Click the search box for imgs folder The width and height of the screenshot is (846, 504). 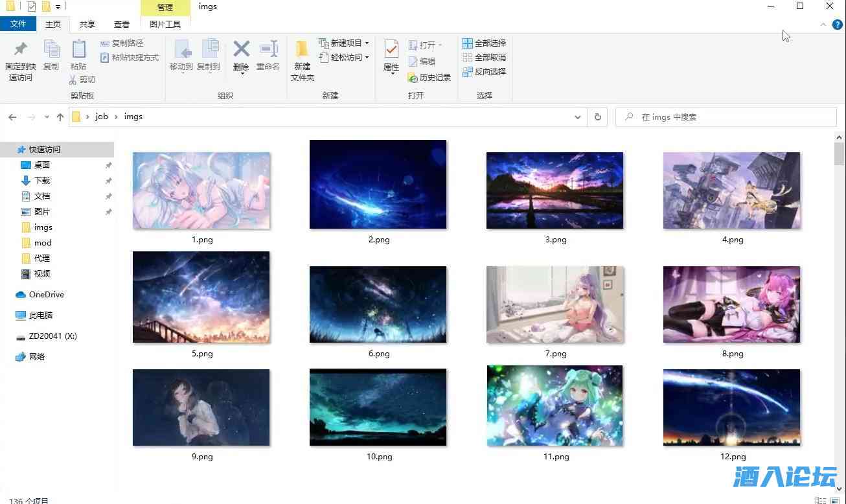click(x=726, y=117)
